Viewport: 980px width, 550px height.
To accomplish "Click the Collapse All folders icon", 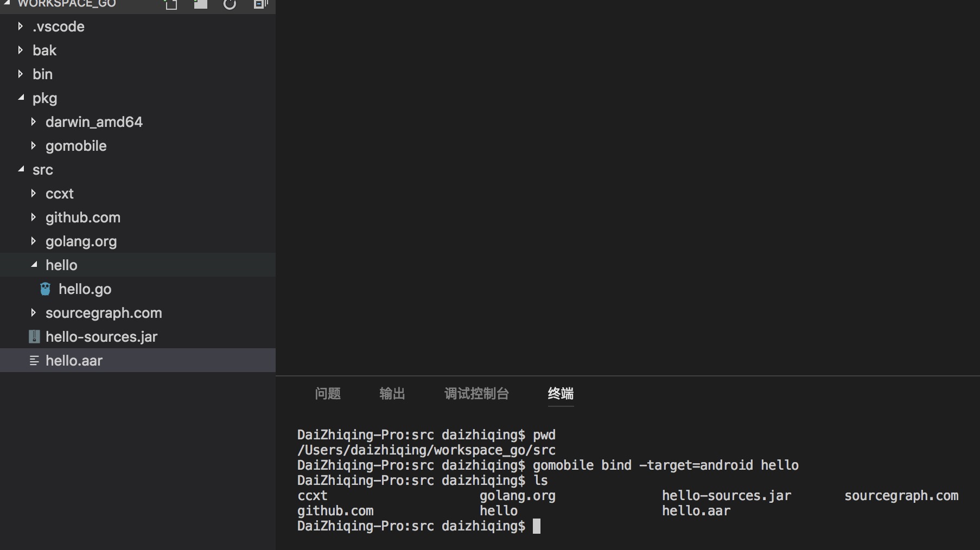I will pos(260,4).
